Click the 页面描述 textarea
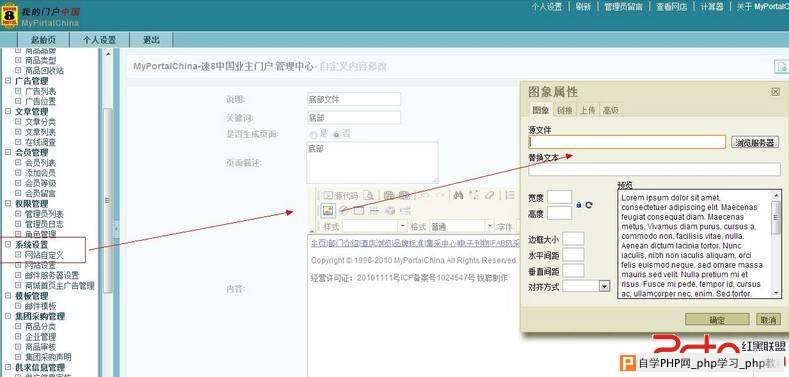789x377 pixels. (372, 163)
